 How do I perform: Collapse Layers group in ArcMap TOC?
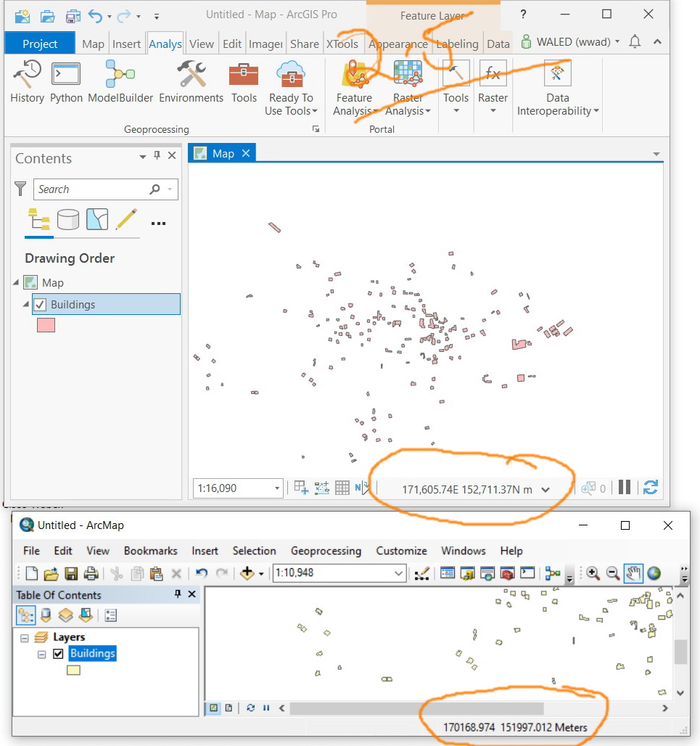(25, 638)
